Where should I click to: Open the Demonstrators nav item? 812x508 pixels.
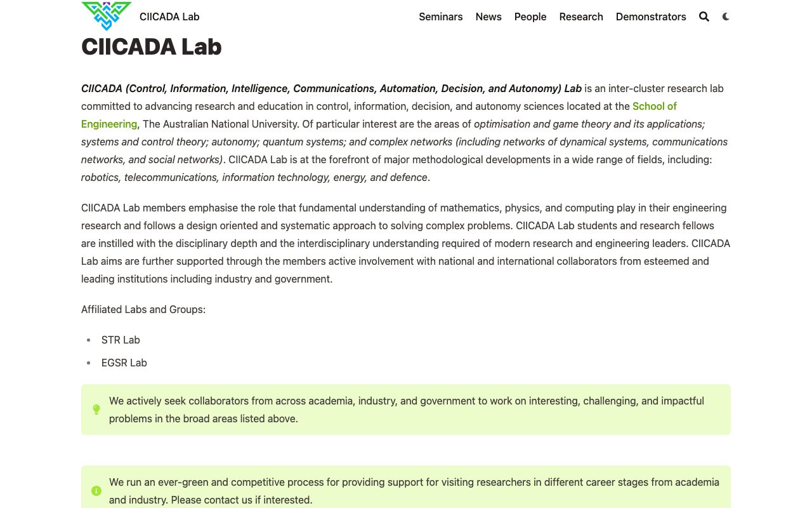[x=651, y=17]
